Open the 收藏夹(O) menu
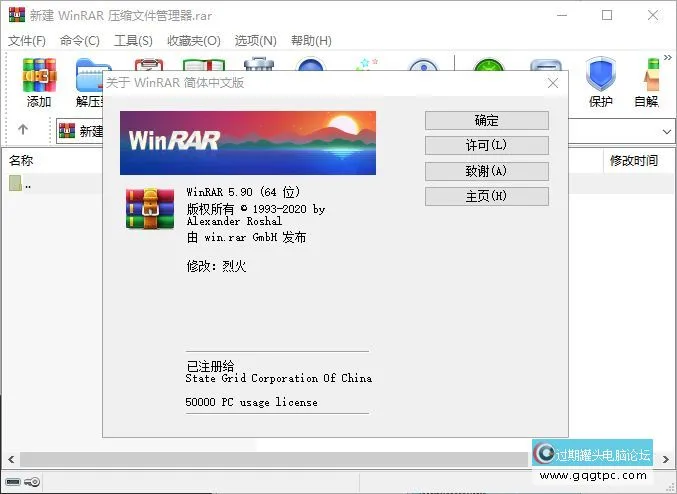Image resolution: width=677 pixels, height=494 pixels. coord(194,41)
